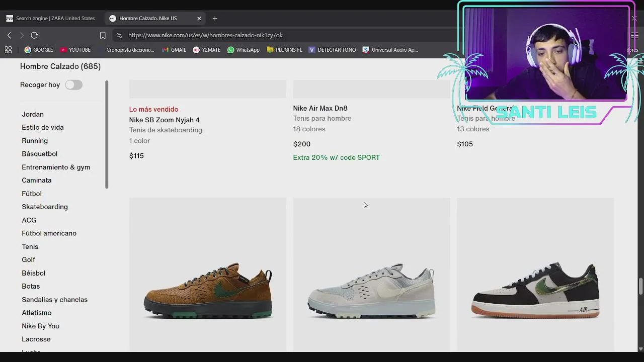The image size is (644, 362).
Task: Select the Atletismo category
Action: [x=37, y=313]
